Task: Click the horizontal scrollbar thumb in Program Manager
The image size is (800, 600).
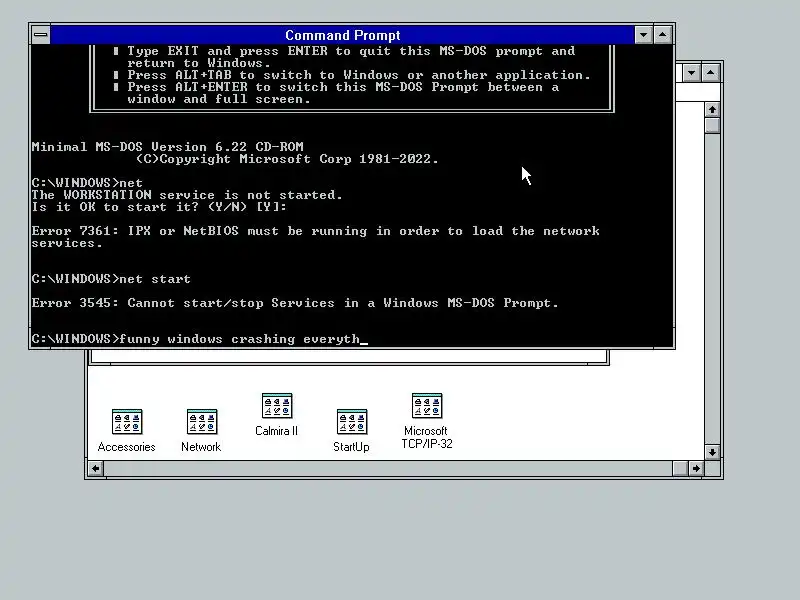Action: 680,468
